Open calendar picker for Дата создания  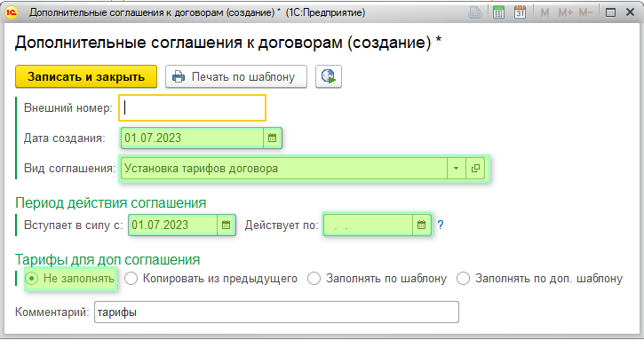click(x=273, y=138)
